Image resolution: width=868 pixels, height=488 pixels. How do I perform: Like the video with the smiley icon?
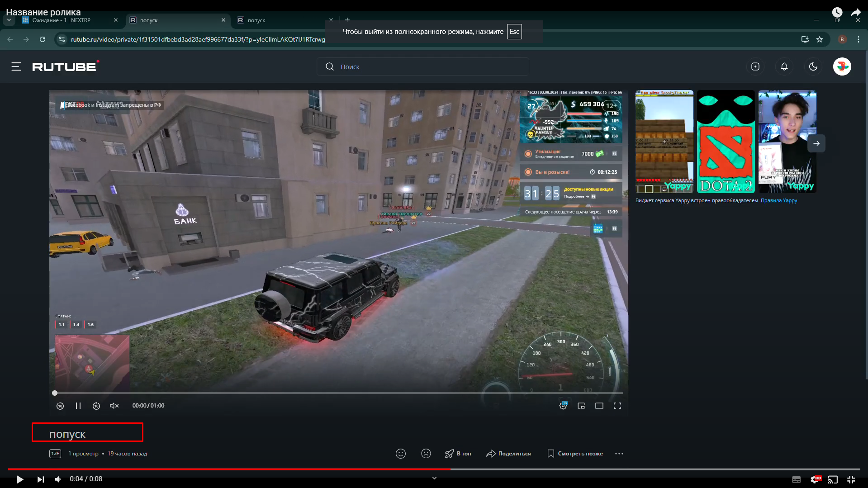point(401,454)
